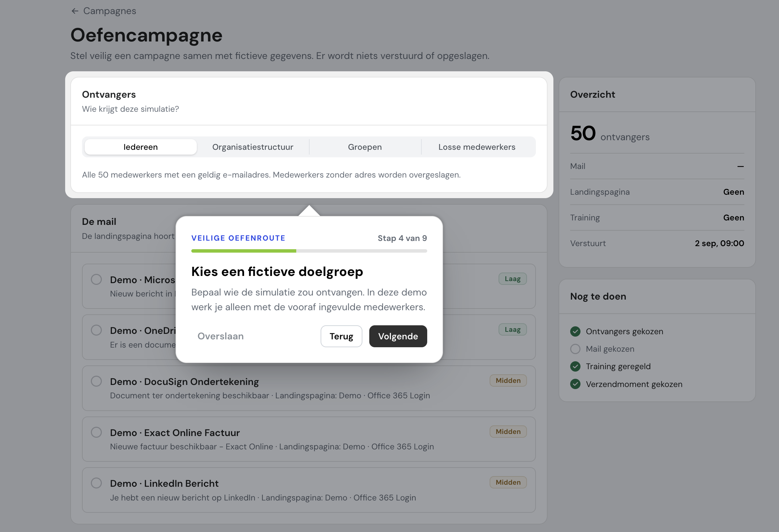Viewport: 779px width, 532px height.
Task: Click the Training geregeld label
Action: pos(618,366)
